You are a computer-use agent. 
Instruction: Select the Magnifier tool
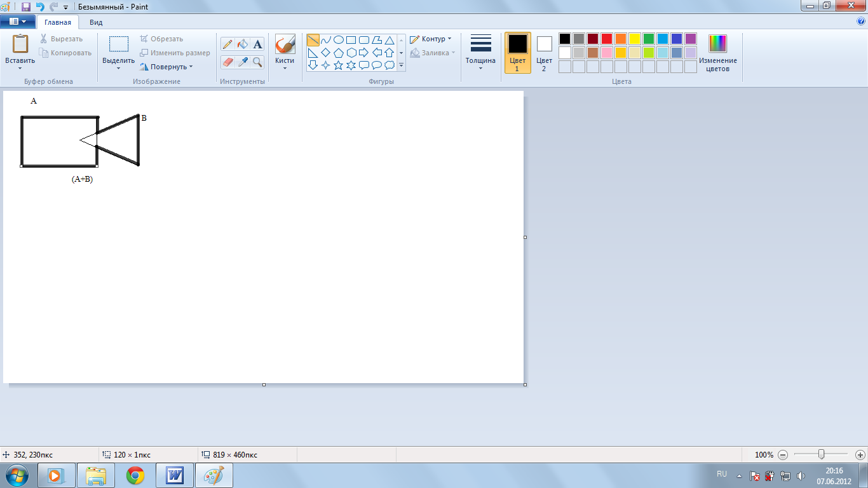tap(257, 62)
